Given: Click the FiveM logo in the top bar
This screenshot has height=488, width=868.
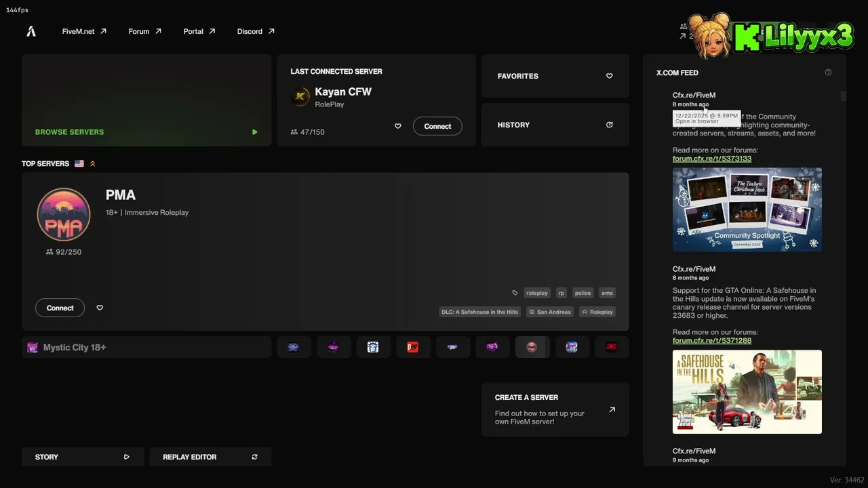Looking at the screenshot, I should pos(31,31).
